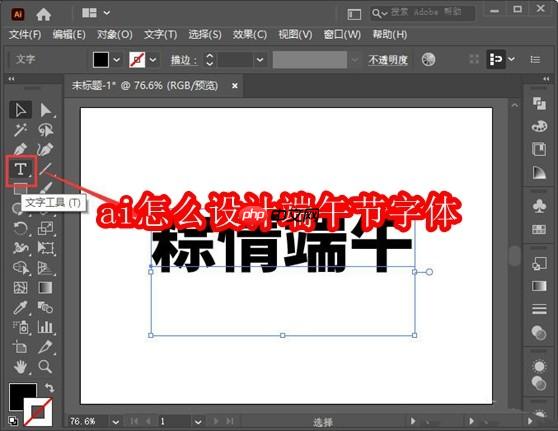Open the Stroke panel lines icon
Viewport: 558px width, 431px height.
[539, 309]
